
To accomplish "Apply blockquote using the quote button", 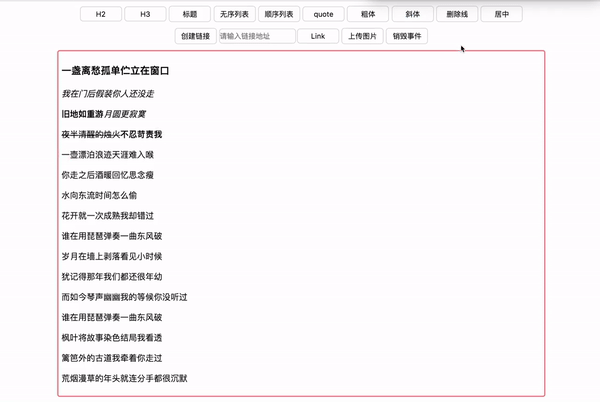I will [x=323, y=14].
